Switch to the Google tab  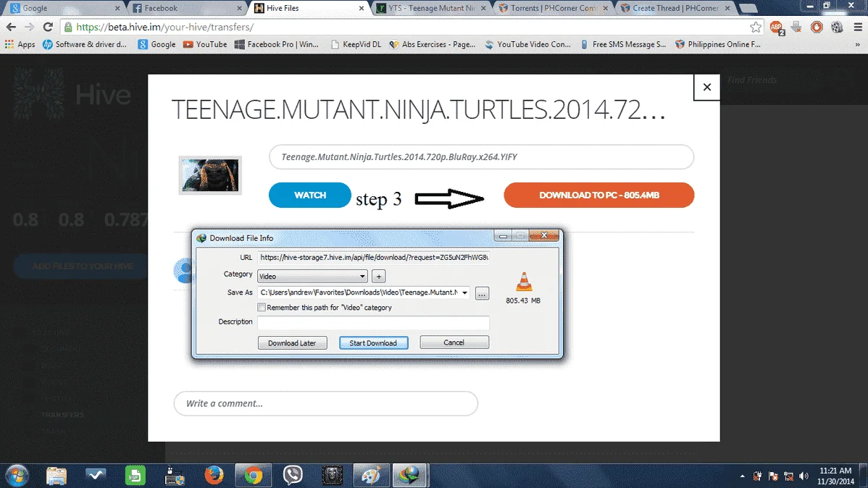[64, 8]
